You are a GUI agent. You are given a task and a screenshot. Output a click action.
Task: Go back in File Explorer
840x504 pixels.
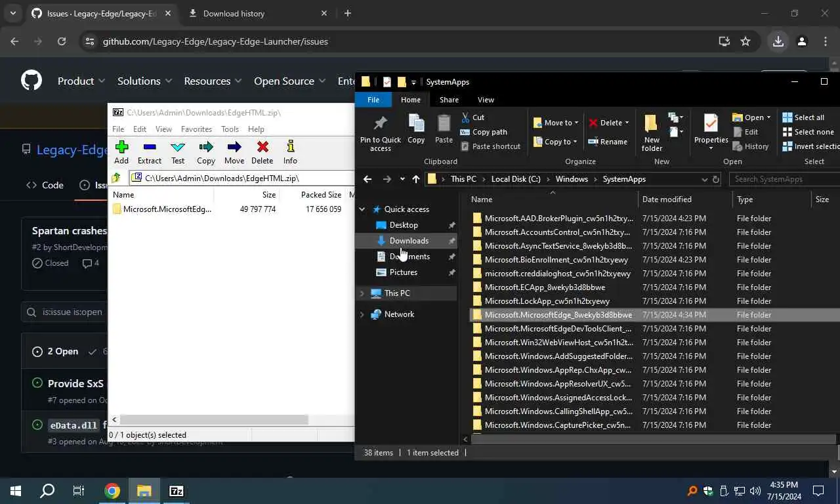coord(367,179)
